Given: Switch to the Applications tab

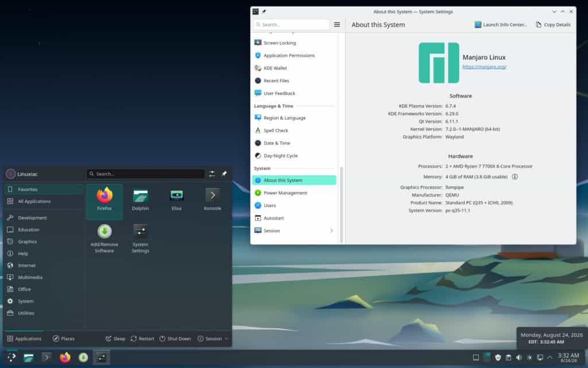Looking at the screenshot, I should click(x=24, y=339).
